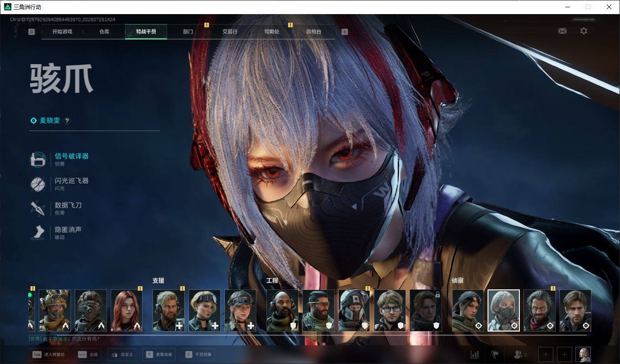Select the 数据飞刀 skill icon

37,208
